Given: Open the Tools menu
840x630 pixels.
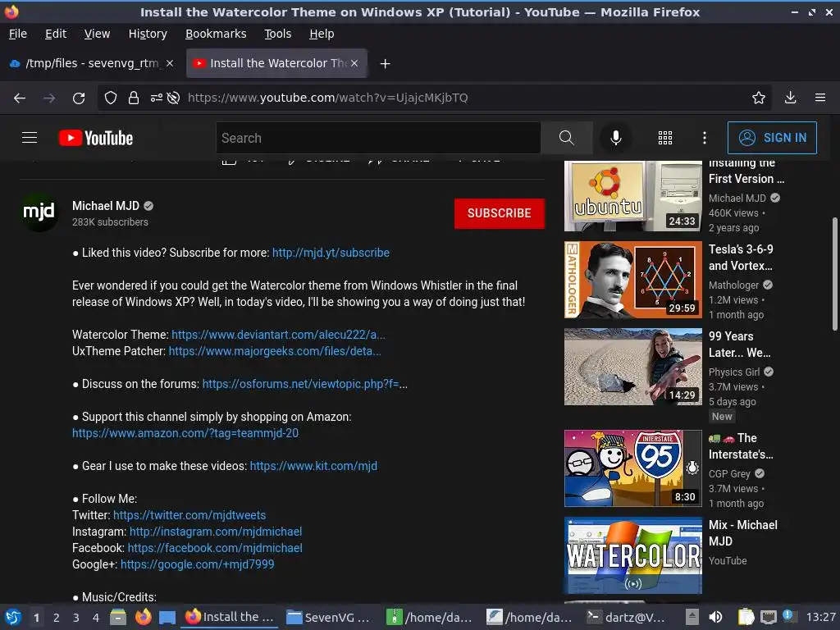Looking at the screenshot, I should pyautogui.click(x=277, y=34).
